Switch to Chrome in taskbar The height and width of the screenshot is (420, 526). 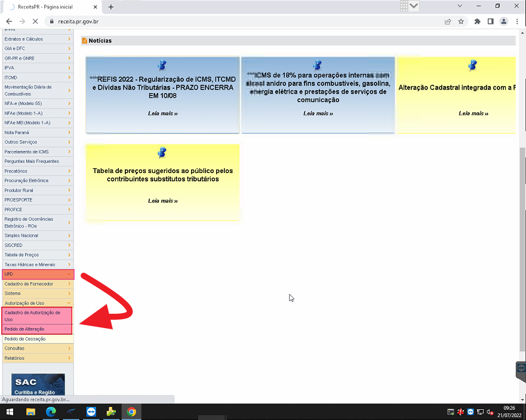tap(131, 412)
